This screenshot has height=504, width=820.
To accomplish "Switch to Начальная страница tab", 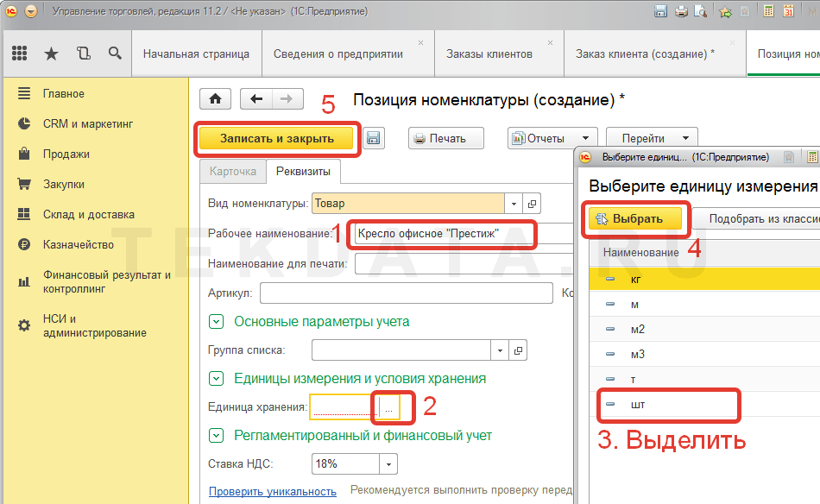I will [x=196, y=54].
